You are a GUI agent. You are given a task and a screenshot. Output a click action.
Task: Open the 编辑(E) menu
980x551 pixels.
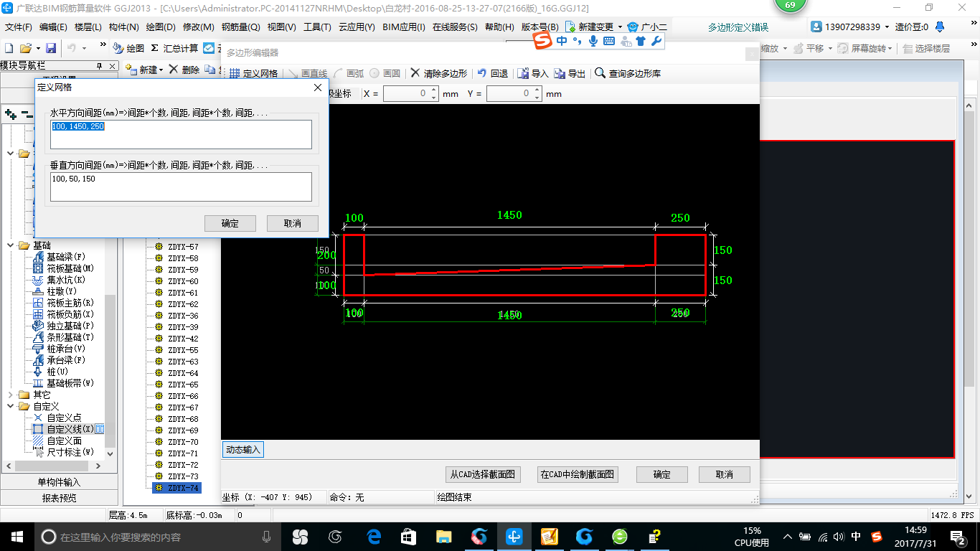(53, 27)
